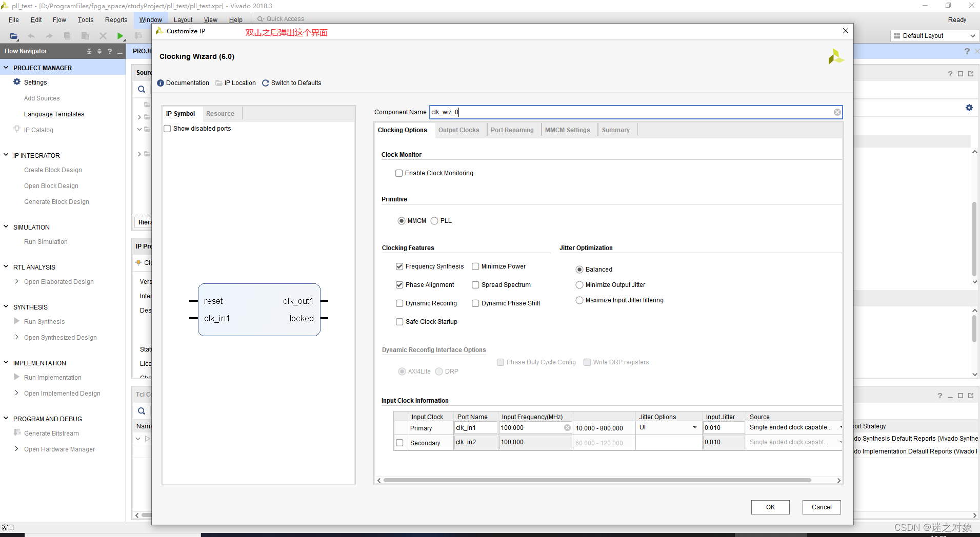
Task: Open Flow Navigator help question mark
Action: 109,51
